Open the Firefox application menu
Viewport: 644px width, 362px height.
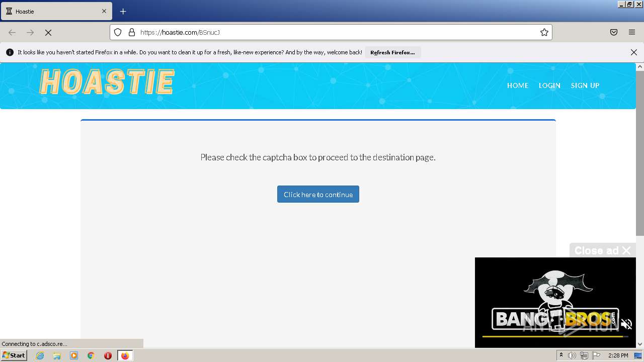632,32
